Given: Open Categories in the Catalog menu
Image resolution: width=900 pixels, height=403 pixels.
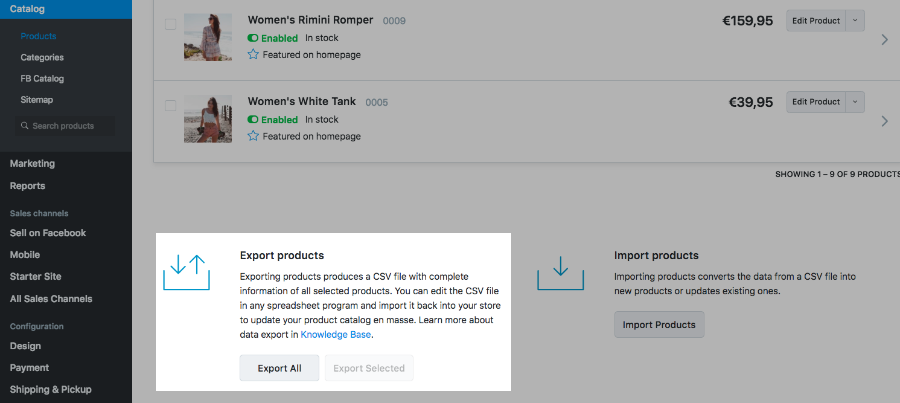Looking at the screenshot, I should point(42,57).
